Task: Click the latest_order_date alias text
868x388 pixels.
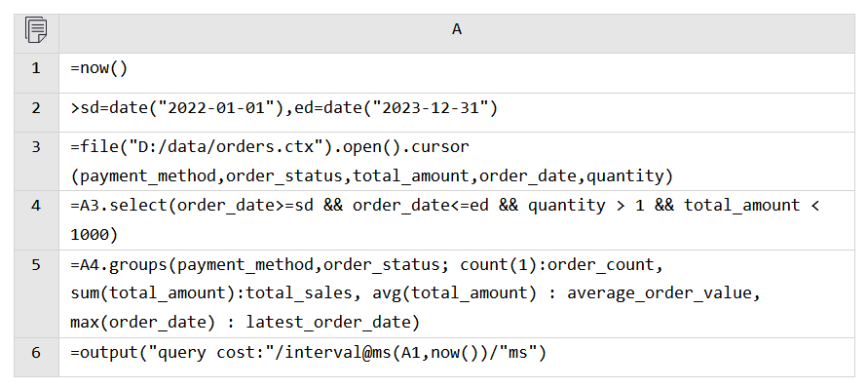Action: pos(327,322)
